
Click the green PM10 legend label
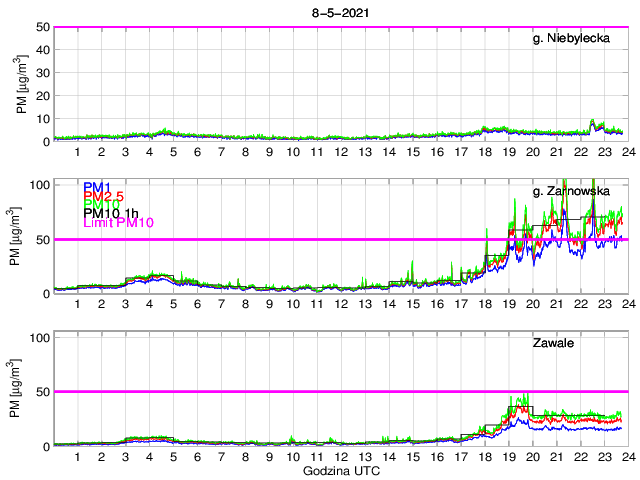(x=102, y=204)
